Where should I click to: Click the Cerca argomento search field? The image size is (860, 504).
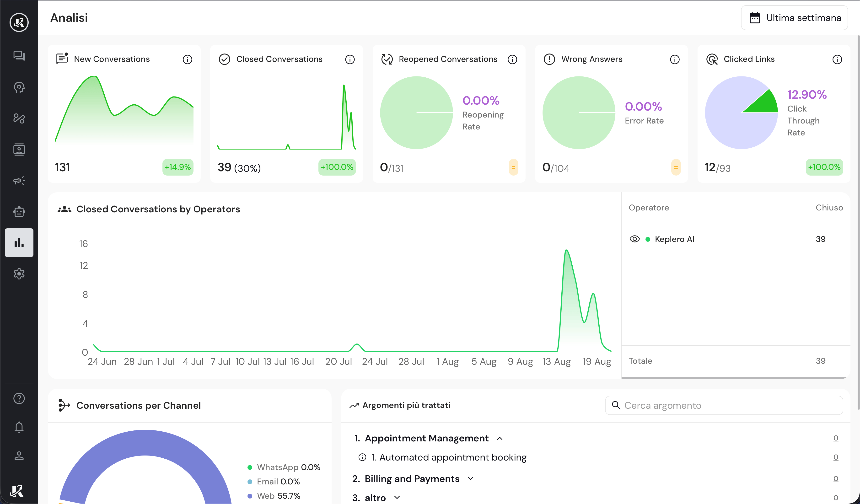tap(724, 405)
